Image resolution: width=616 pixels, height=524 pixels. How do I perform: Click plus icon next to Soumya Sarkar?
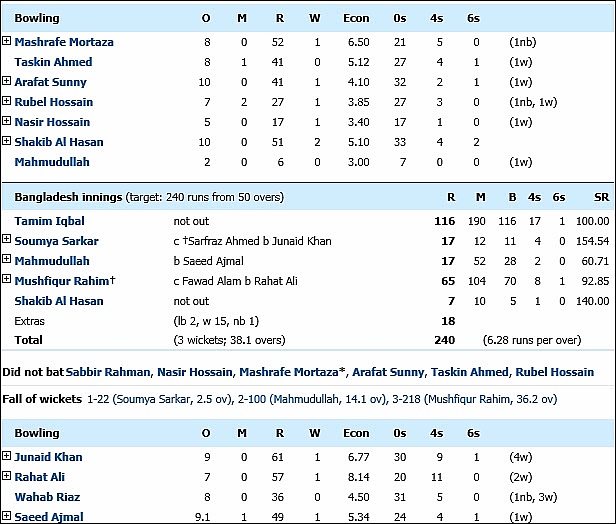(x=6, y=239)
